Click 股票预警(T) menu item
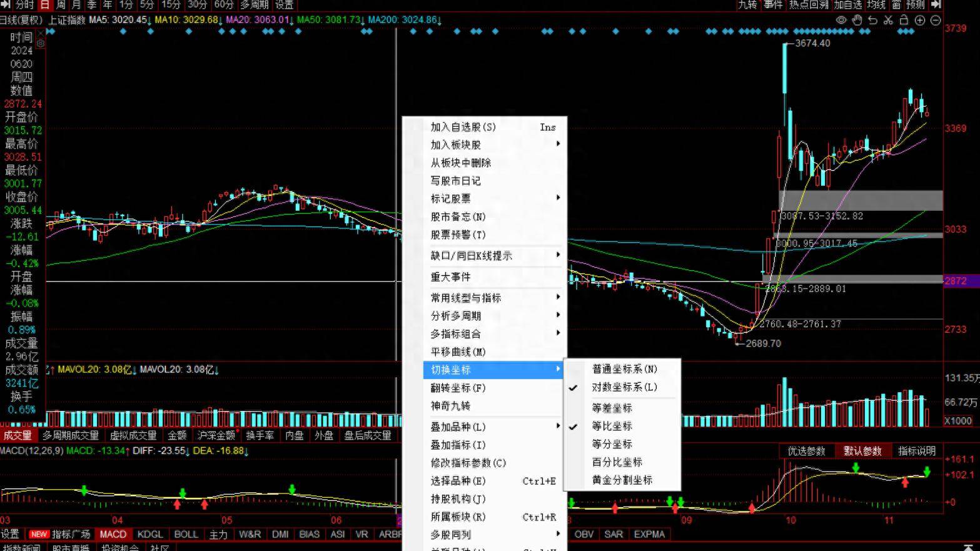This screenshot has height=551, width=980. point(493,235)
